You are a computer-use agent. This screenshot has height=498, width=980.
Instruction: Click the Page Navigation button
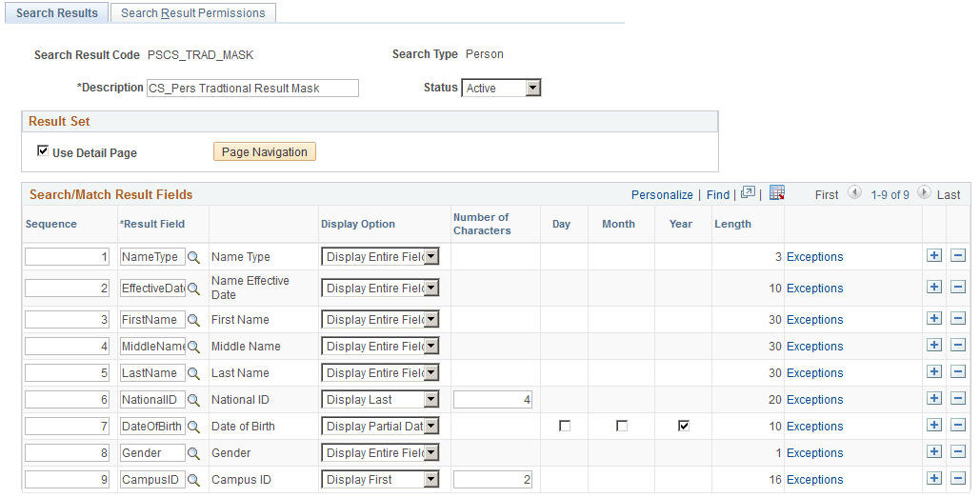point(265,152)
